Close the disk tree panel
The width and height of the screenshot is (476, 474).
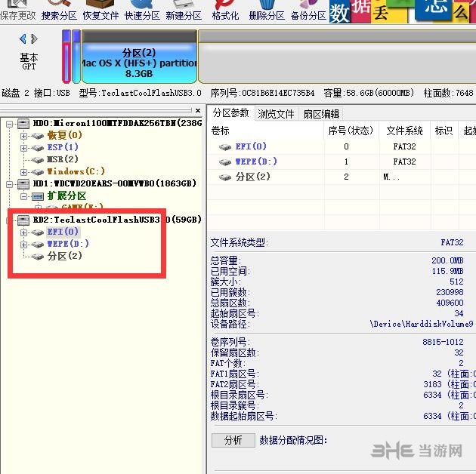[198, 111]
